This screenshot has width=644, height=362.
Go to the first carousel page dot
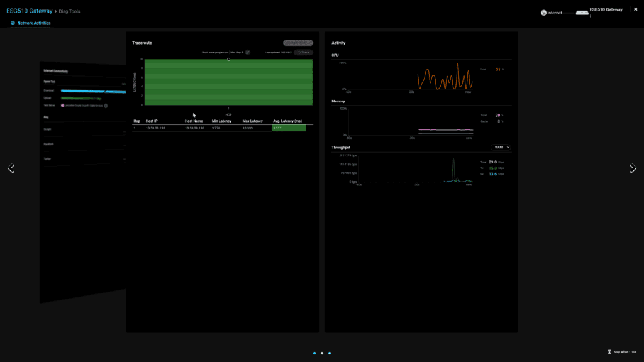(314, 353)
